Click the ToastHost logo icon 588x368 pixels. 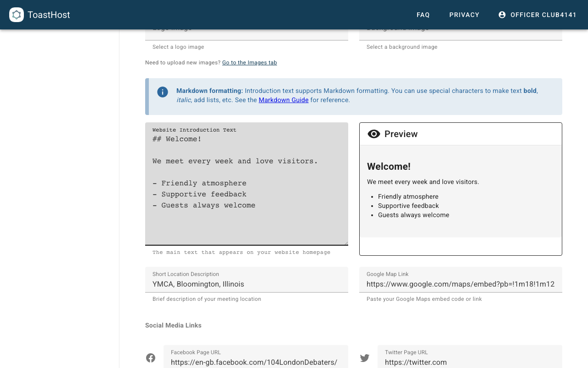[x=16, y=14]
